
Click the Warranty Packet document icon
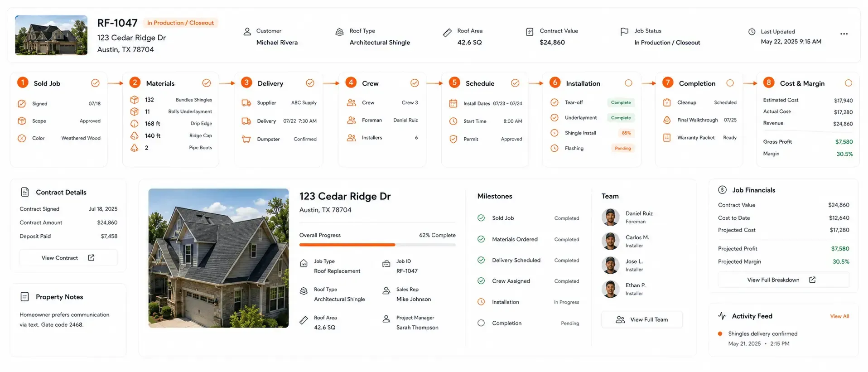[x=667, y=137]
